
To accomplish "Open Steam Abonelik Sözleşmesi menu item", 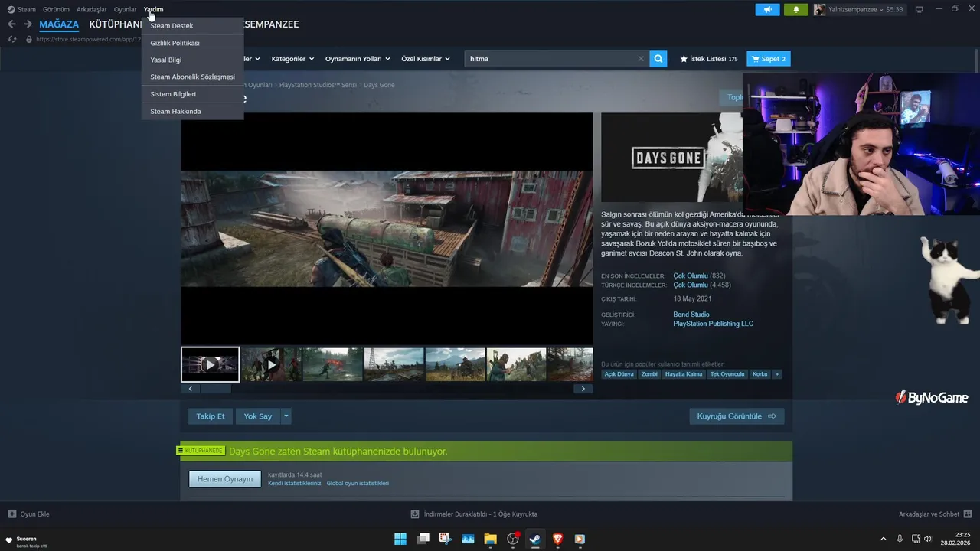I will (192, 77).
